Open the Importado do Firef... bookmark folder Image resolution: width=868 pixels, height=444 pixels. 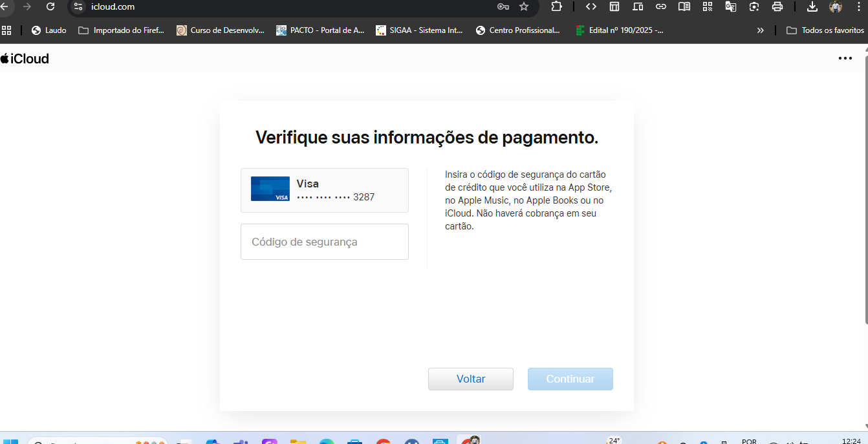pyautogui.click(x=121, y=30)
